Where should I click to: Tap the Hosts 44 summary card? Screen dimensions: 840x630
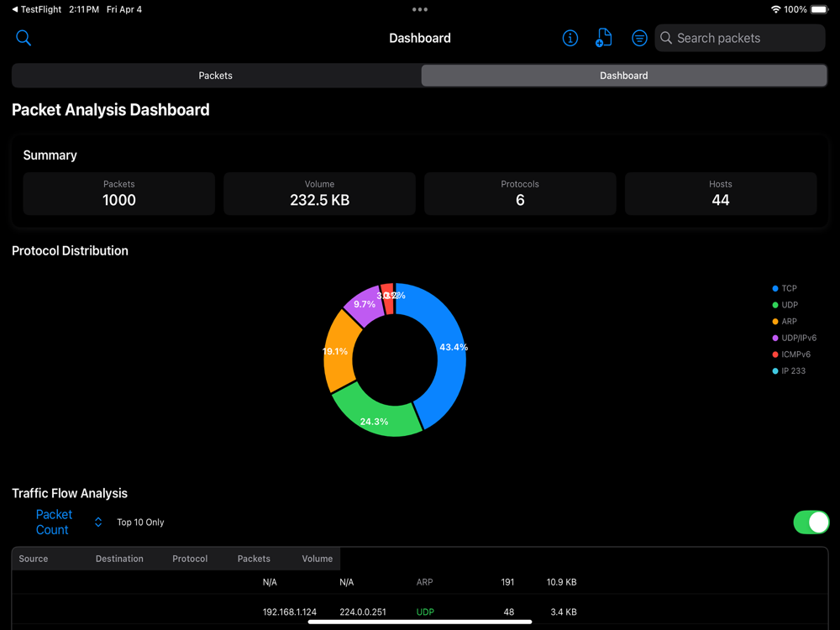point(721,193)
